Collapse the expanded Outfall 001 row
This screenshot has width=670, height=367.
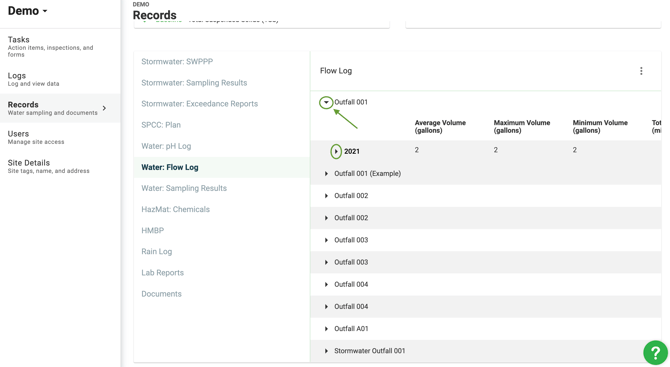[x=326, y=102]
